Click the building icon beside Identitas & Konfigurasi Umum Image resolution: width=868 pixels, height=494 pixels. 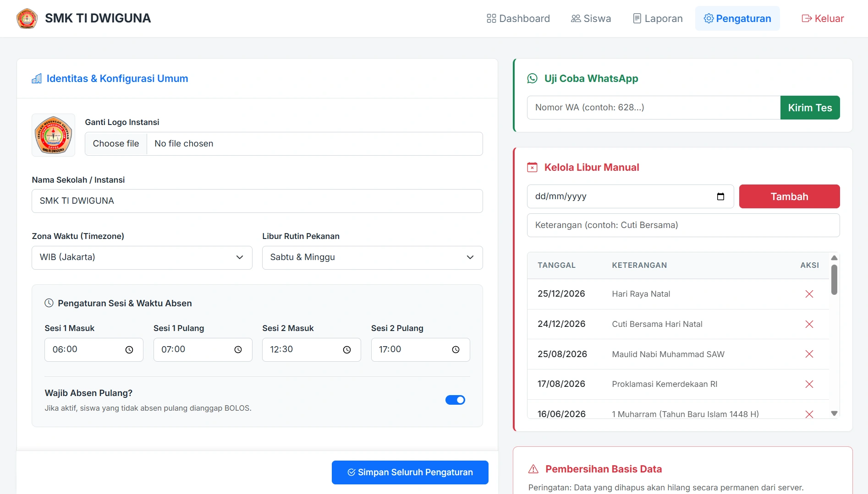click(37, 79)
